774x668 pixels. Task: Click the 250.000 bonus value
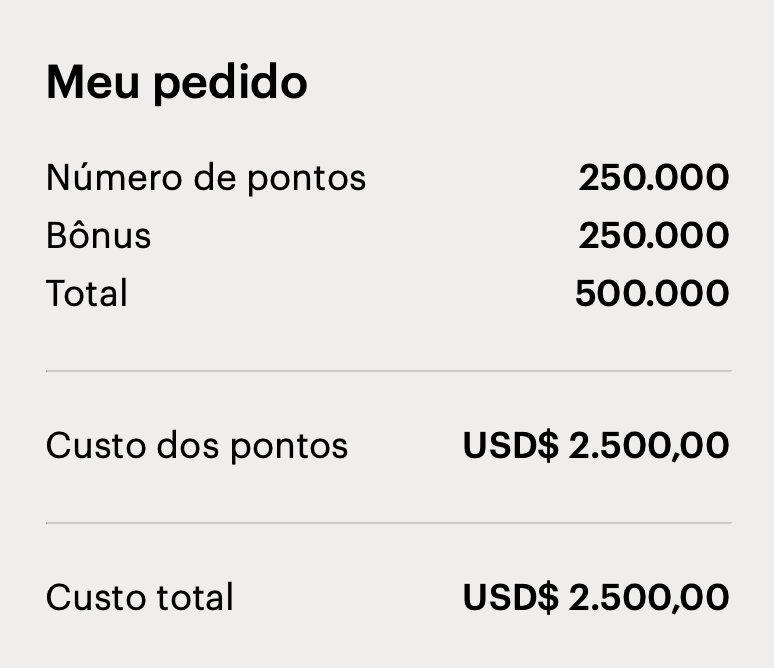coord(654,236)
